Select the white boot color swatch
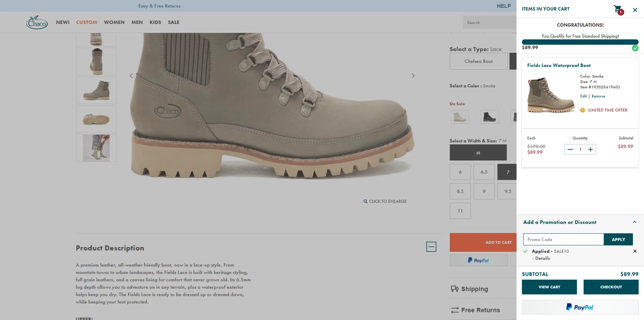This screenshot has width=644, height=320. 460,117
